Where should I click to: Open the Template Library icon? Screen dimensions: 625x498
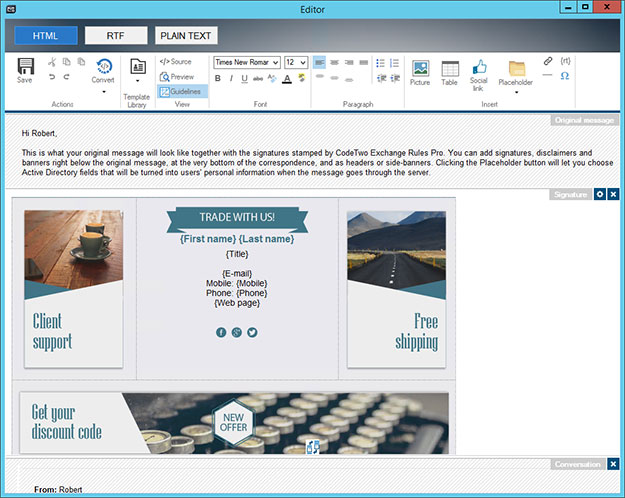138,66
